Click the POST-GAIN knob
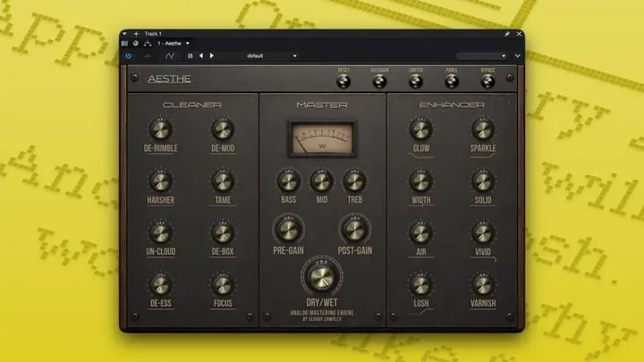The height and width of the screenshot is (362, 644). click(355, 230)
